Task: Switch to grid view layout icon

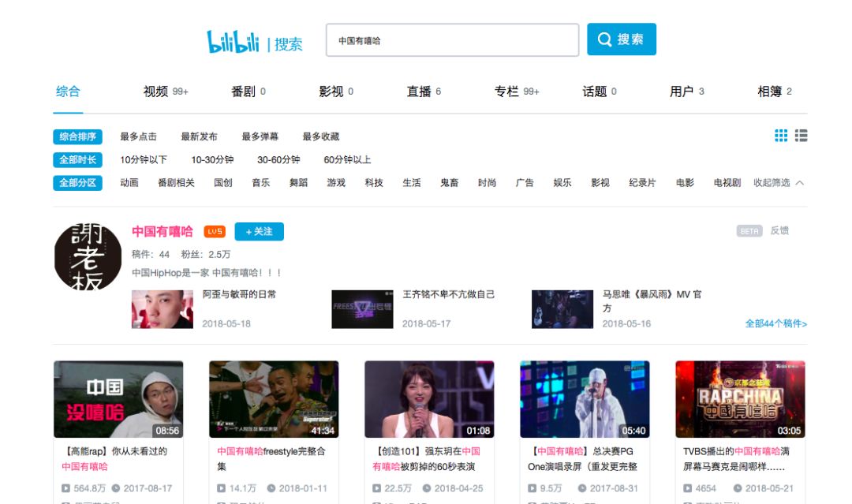Action: [x=781, y=136]
